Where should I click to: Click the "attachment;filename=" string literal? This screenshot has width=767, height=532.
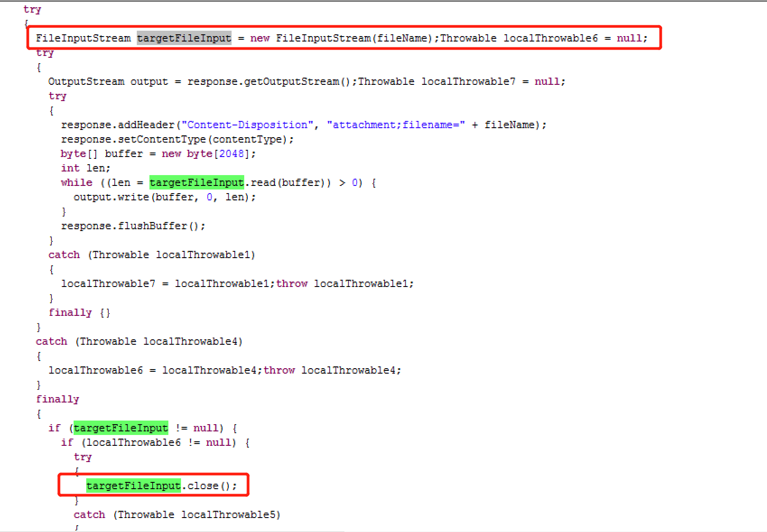pyautogui.click(x=396, y=125)
